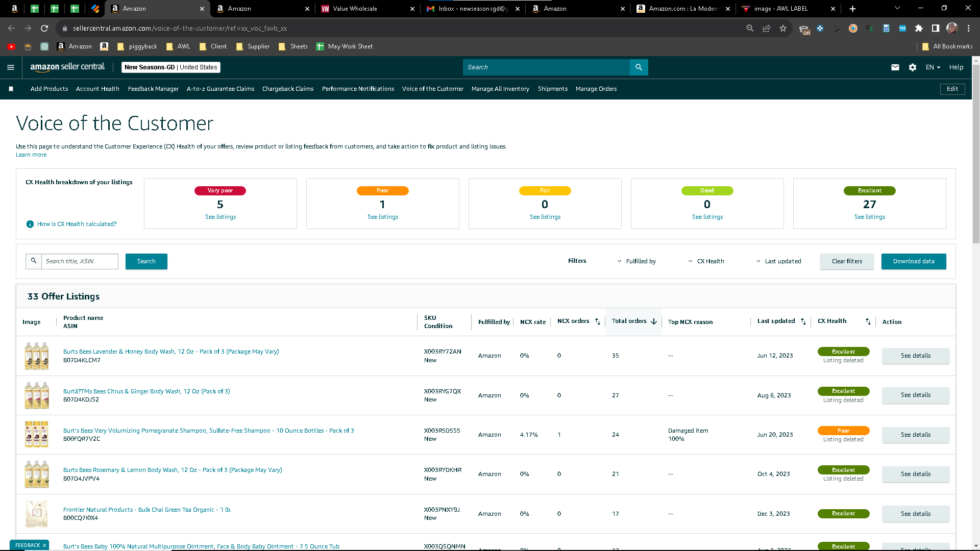980x551 pixels.
Task: Open the buyer messages mail icon
Action: [x=895, y=67]
